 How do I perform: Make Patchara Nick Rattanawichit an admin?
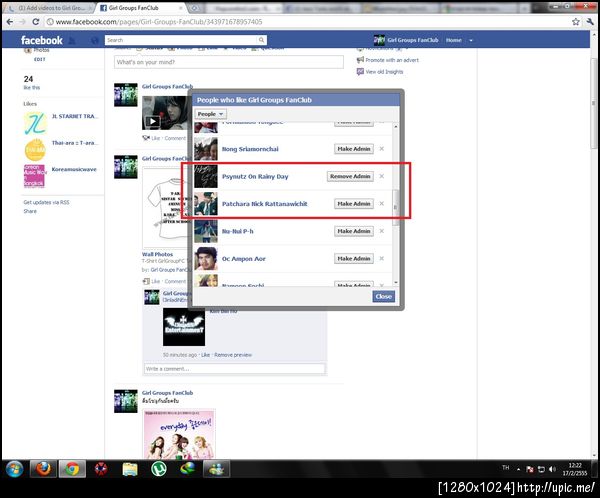point(354,204)
